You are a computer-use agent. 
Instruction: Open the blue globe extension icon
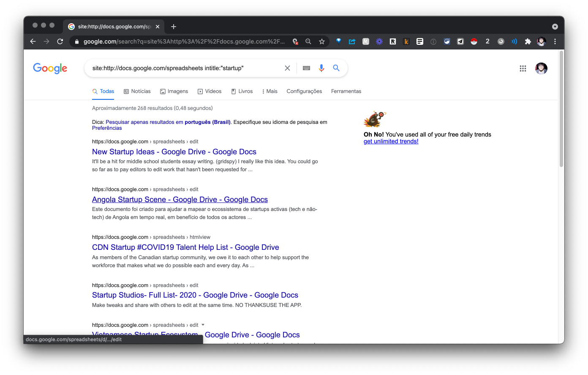point(447,41)
